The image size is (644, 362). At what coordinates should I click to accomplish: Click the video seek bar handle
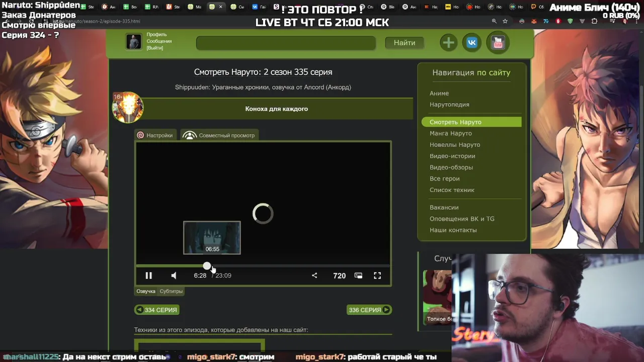[207, 265]
